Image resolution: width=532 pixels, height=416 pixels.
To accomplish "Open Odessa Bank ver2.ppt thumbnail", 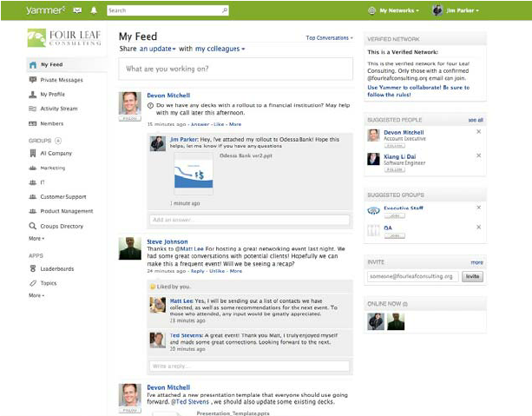I will pos(194,174).
